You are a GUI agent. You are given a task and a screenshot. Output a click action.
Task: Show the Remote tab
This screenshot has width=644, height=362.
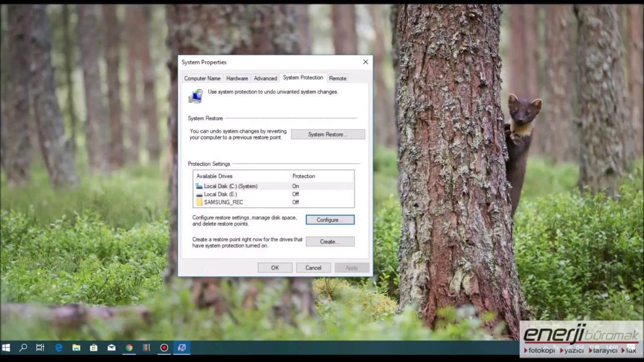(x=338, y=78)
